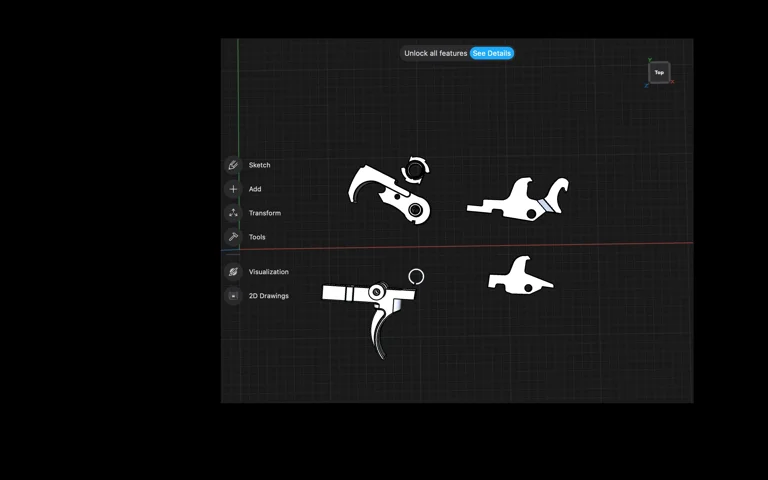Click the Top view orientation cube

pos(659,72)
